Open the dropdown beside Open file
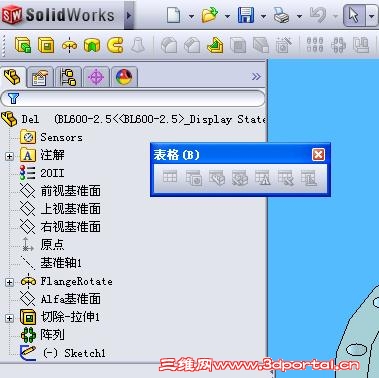 227,16
